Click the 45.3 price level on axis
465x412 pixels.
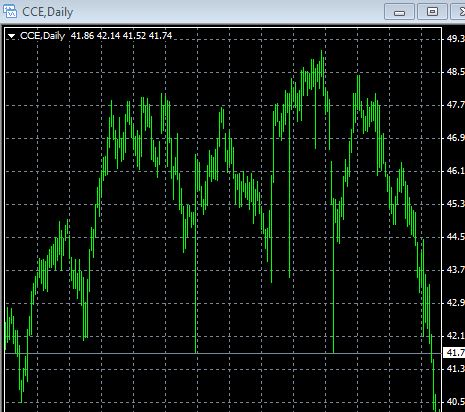[455, 203]
